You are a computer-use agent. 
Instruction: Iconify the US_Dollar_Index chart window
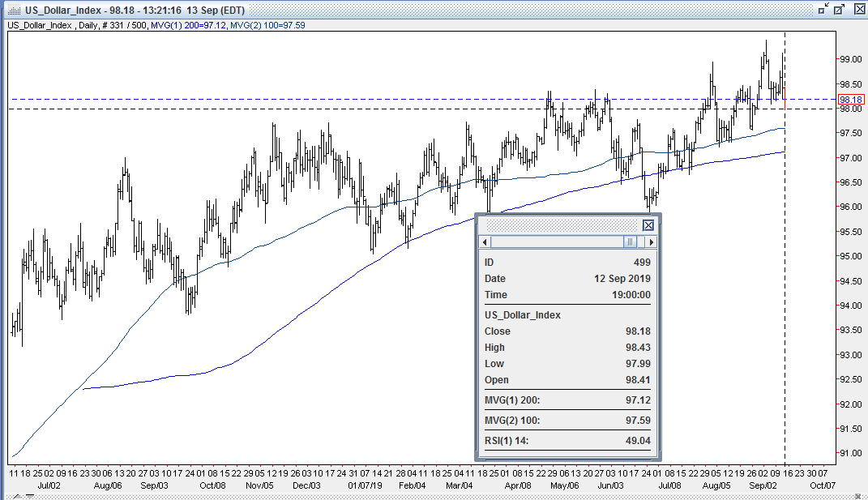point(823,9)
